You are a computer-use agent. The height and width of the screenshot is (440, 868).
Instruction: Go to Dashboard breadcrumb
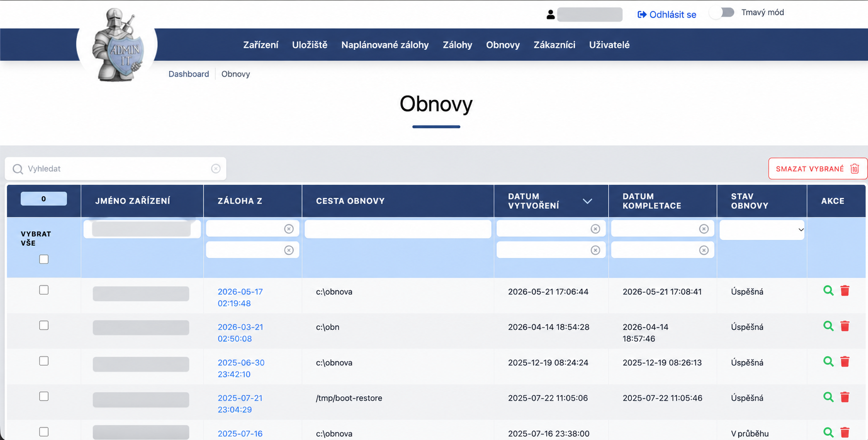[x=189, y=74]
